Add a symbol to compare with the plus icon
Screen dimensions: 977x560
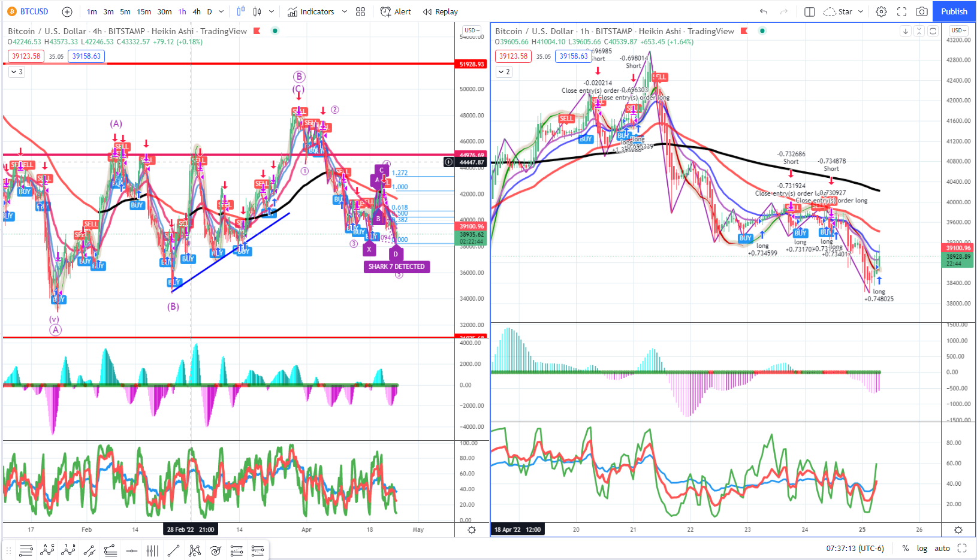pyautogui.click(x=67, y=11)
